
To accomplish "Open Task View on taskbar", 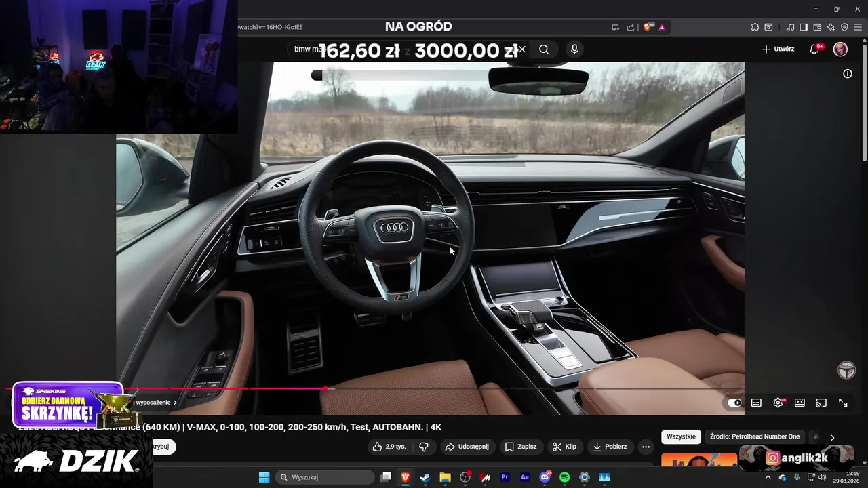I will click(x=386, y=477).
